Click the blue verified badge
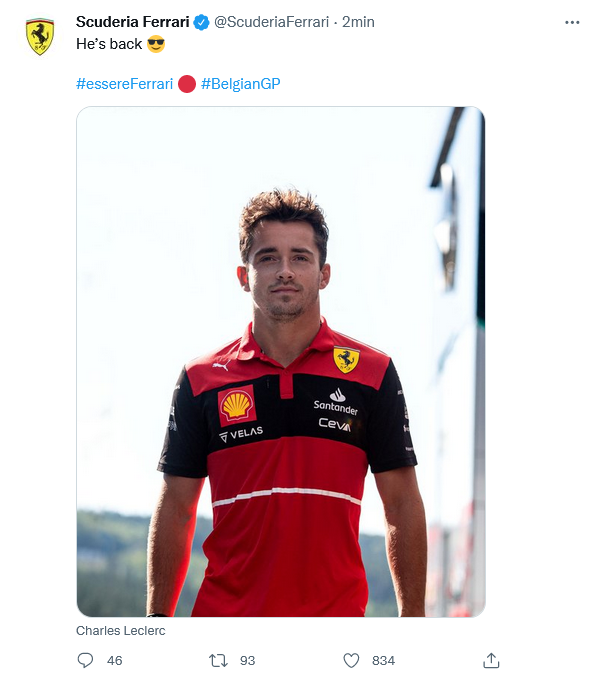Viewport: 598px width, 682px height. point(201,22)
